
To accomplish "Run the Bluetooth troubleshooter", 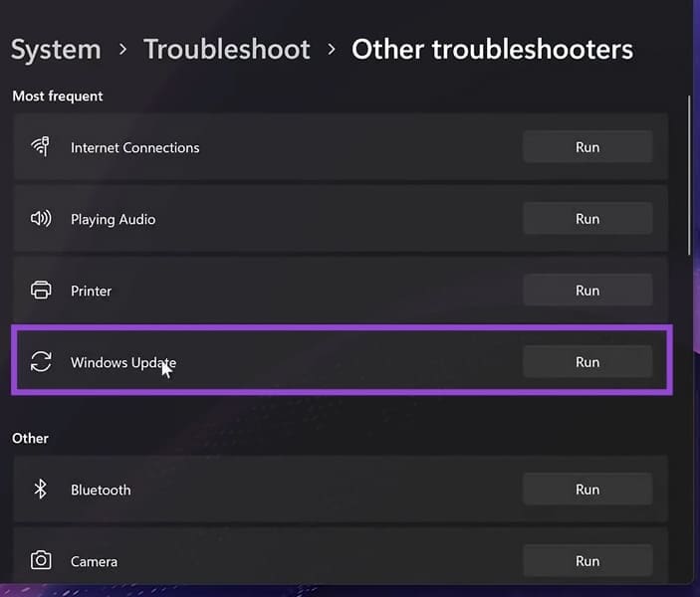I will [x=587, y=490].
